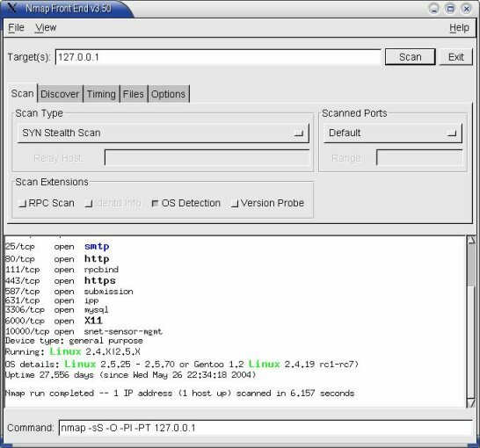Click the 'OS details' output line
Viewport: 480px width, 448px height.
click(182, 365)
